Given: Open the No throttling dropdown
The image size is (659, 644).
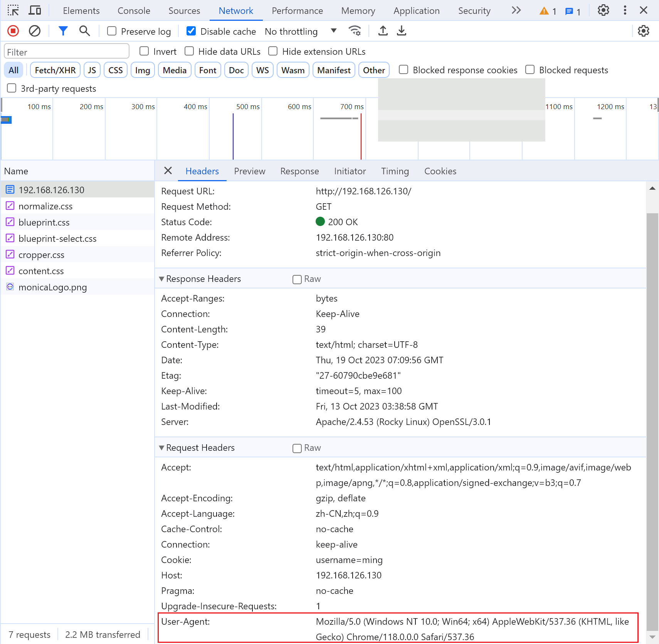Looking at the screenshot, I should click(x=301, y=31).
